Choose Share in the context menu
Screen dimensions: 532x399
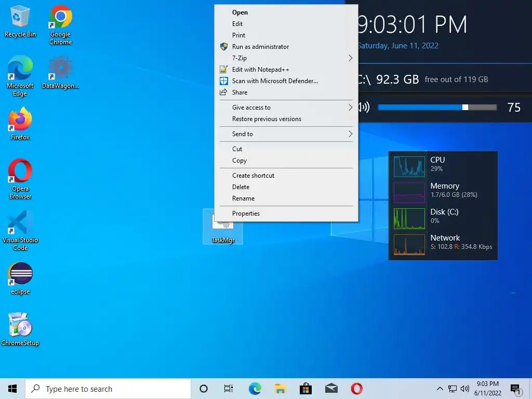tap(286, 92)
